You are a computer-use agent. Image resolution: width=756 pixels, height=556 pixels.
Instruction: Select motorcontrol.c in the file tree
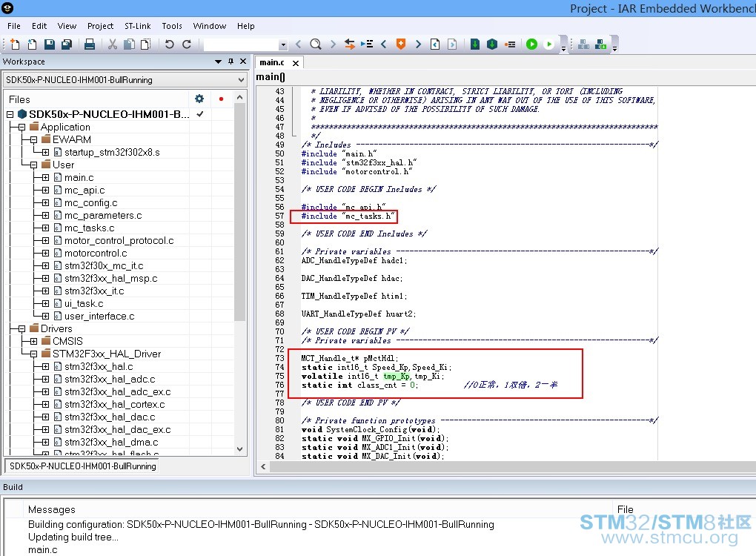96,254
